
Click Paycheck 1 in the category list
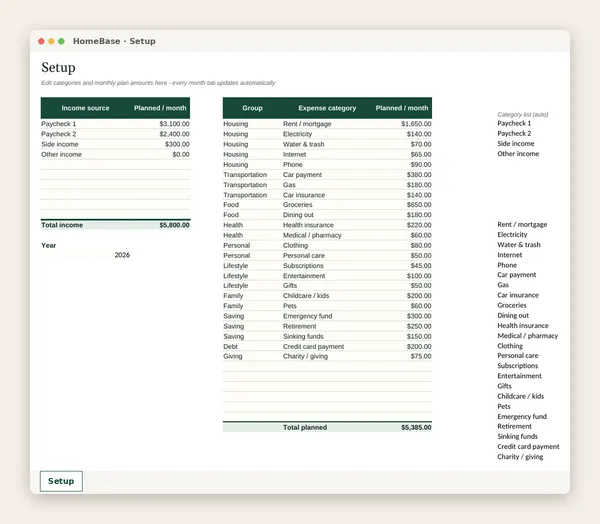[x=514, y=123]
